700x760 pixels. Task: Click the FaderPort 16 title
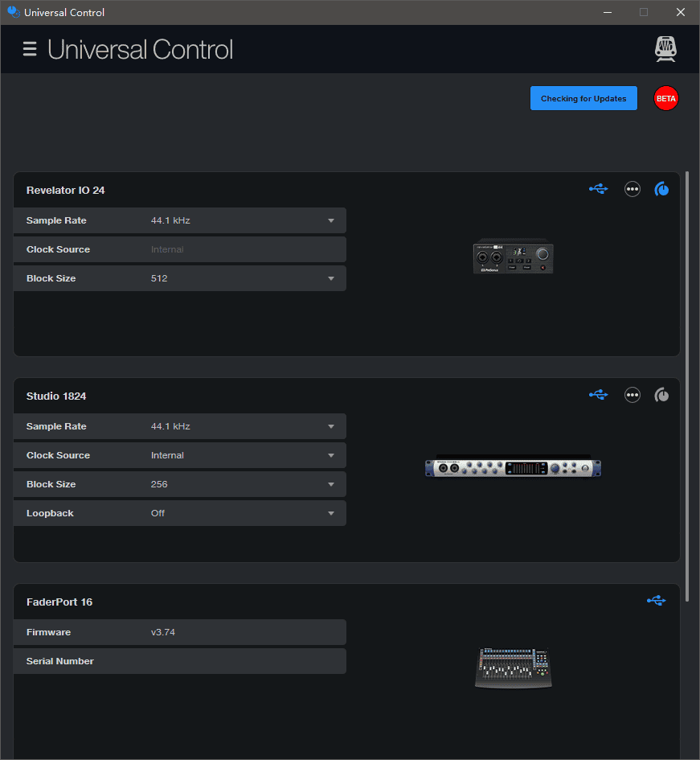point(59,602)
